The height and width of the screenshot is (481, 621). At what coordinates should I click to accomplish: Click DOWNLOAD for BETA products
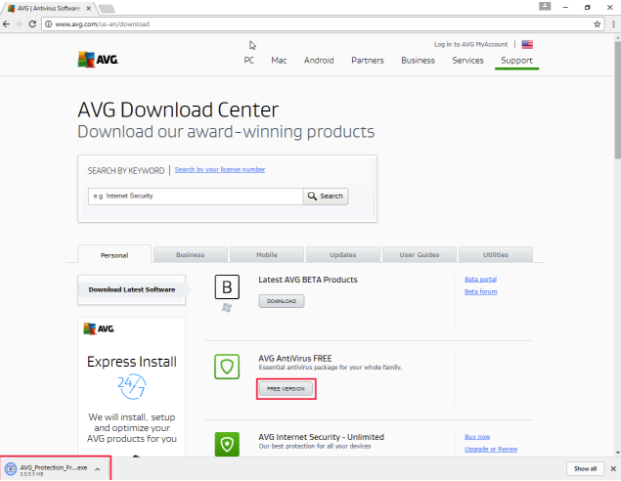281,301
